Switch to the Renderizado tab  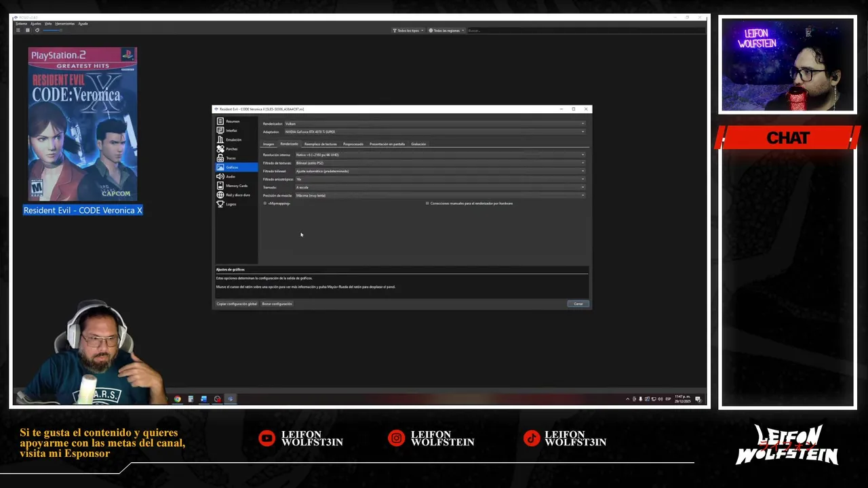(289, 144)
